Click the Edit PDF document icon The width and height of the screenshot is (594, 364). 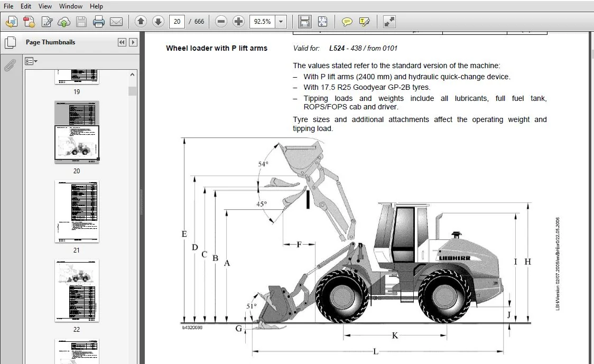[47, 22]
